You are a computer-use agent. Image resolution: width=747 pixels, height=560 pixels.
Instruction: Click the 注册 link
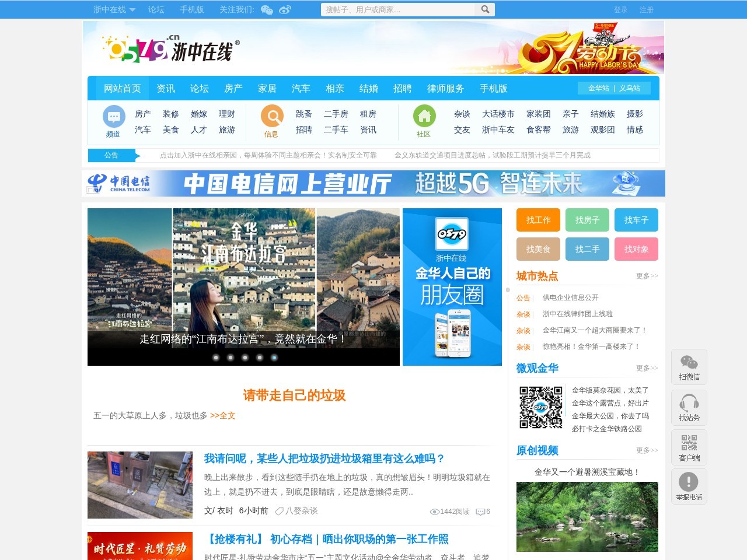coord(647,10)
